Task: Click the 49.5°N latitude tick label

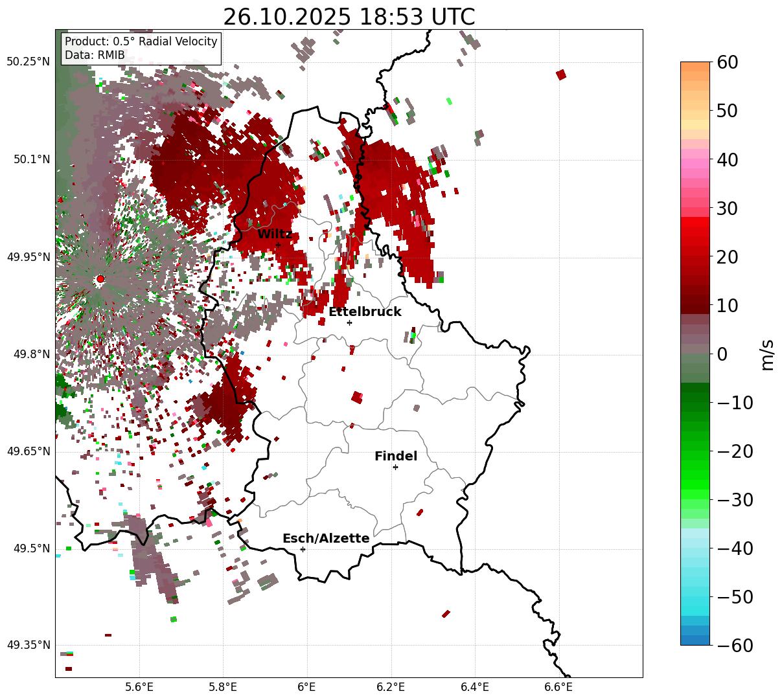Action: tap(31, 548)
